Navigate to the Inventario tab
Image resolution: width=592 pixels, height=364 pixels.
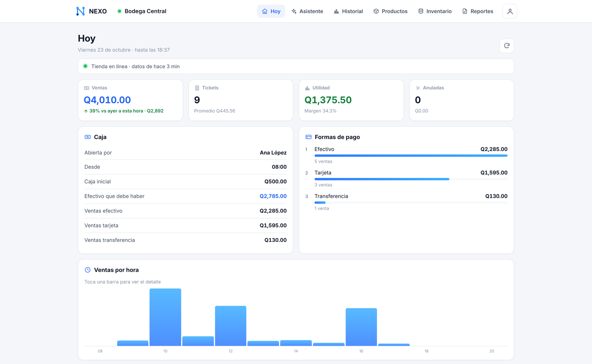pyautogui.click(x=435, y=11)
